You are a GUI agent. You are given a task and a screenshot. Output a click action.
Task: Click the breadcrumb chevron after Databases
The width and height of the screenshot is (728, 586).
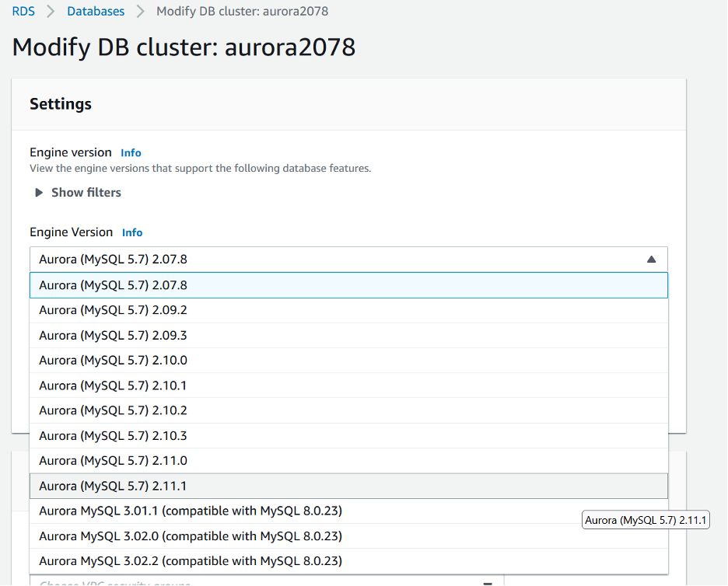click(140, 11)
